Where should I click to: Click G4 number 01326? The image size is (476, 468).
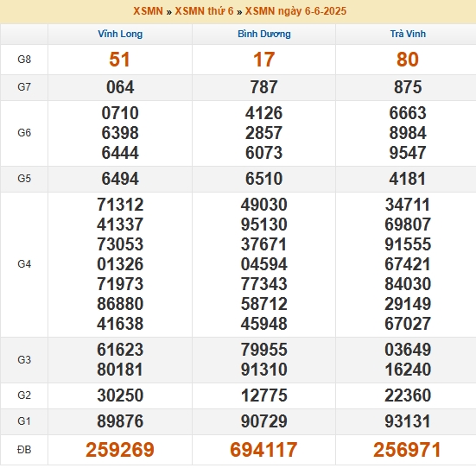click(x=120, y=264)
